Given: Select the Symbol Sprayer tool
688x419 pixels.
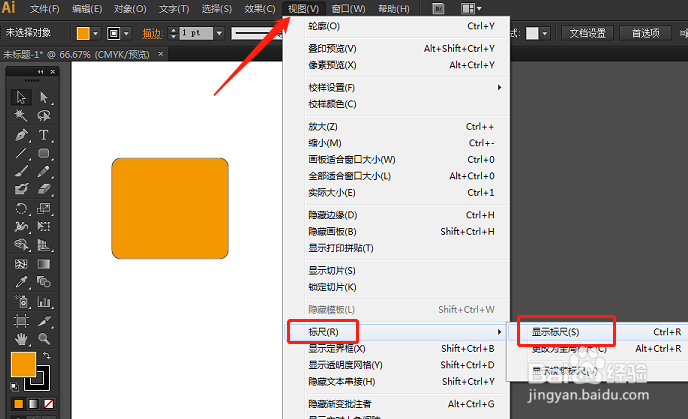Looking at the screenshot, I should coord(21,302).
